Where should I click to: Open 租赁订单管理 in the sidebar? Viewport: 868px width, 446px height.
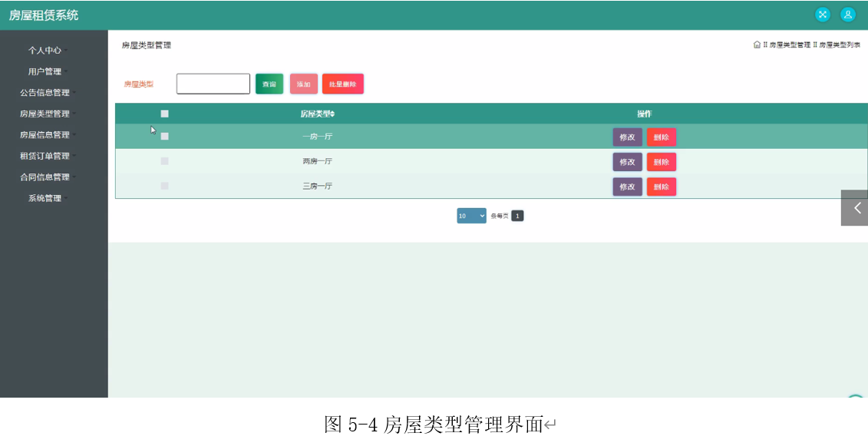(46, 155)
